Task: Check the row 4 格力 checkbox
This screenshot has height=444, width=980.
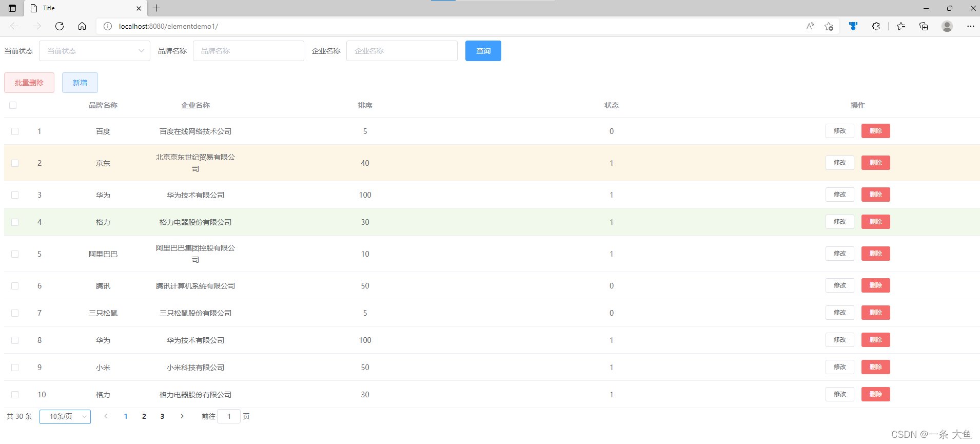Action: tap(15, 222)
